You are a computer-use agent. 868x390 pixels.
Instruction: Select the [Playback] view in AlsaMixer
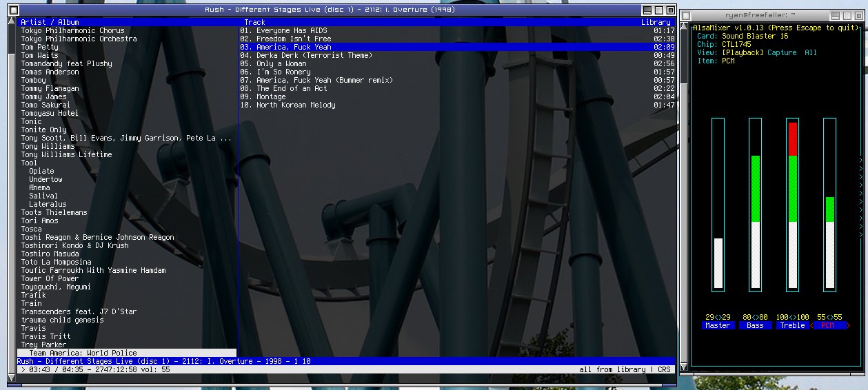(x=743, y=52)
